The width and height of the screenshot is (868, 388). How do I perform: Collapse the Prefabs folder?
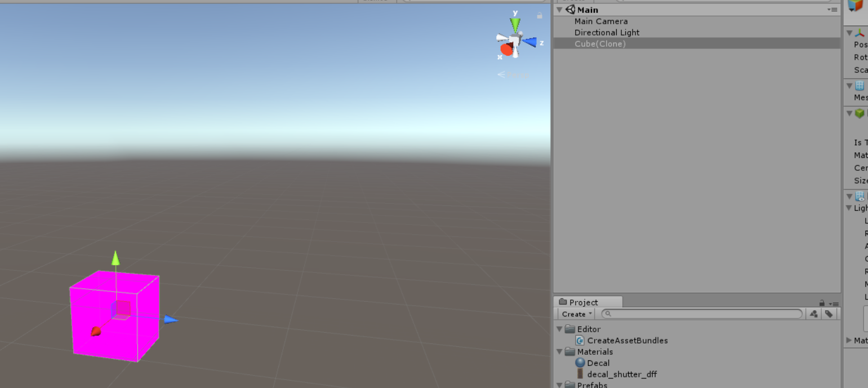tap(559, 385)
